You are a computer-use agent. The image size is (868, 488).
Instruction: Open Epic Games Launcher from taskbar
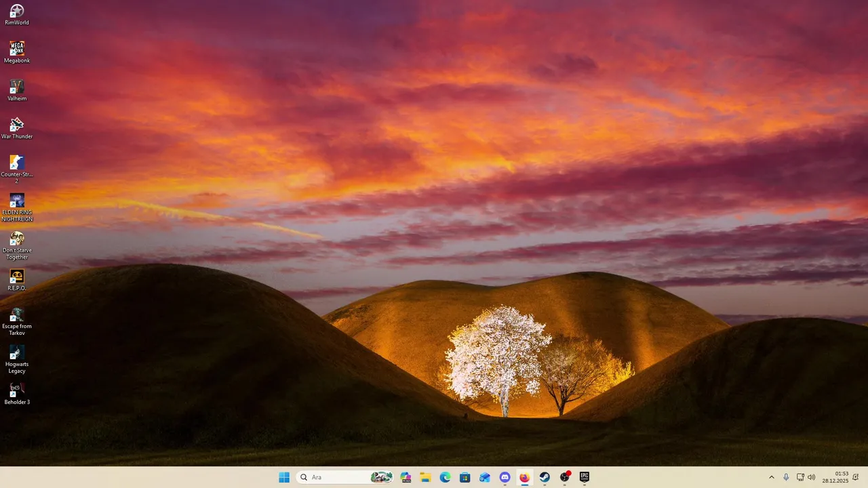tap(585, 477)
